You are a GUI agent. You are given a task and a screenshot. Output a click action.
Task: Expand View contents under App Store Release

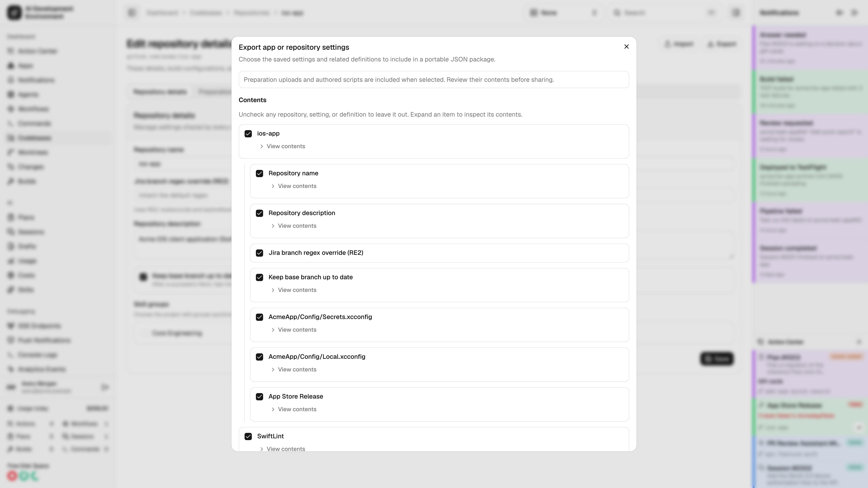[x=294, y=409]
